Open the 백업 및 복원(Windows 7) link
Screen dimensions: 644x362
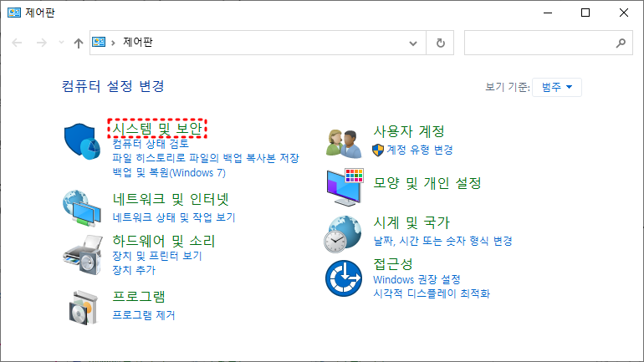tap(169, 173)
